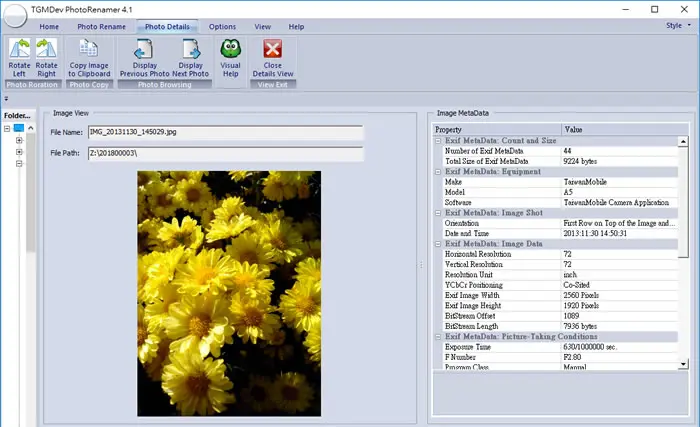Click the metadata list scroll down arrow
Image resolution: width=700 pixels, height=427 pixels.
(683, 364)
